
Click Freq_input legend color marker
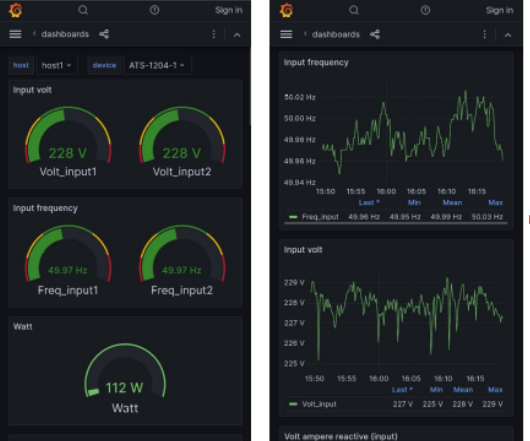tap(293, 217)
